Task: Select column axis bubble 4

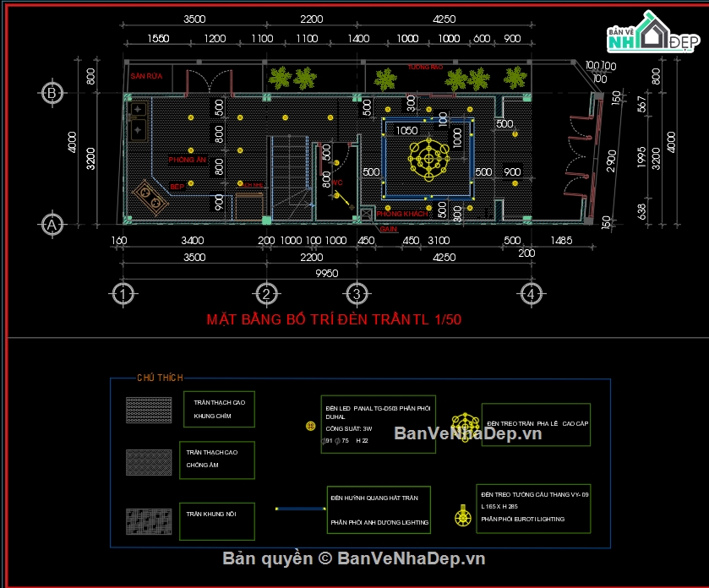Action: (x=530, y=293)
